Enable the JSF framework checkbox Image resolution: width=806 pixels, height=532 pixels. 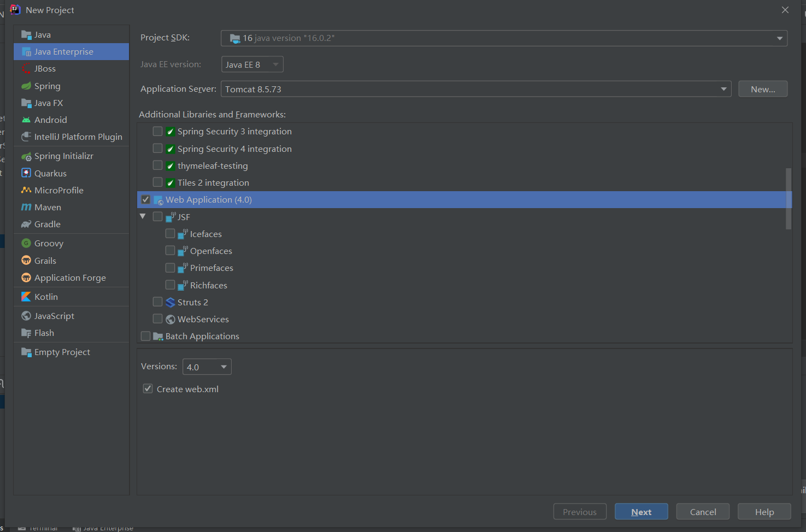point(158,217)
